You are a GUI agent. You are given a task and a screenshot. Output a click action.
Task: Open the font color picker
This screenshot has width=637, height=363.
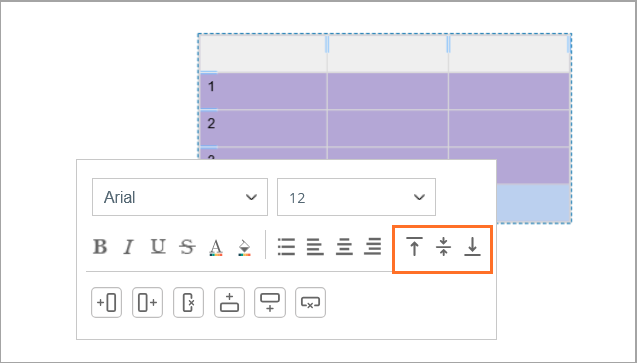216,247
